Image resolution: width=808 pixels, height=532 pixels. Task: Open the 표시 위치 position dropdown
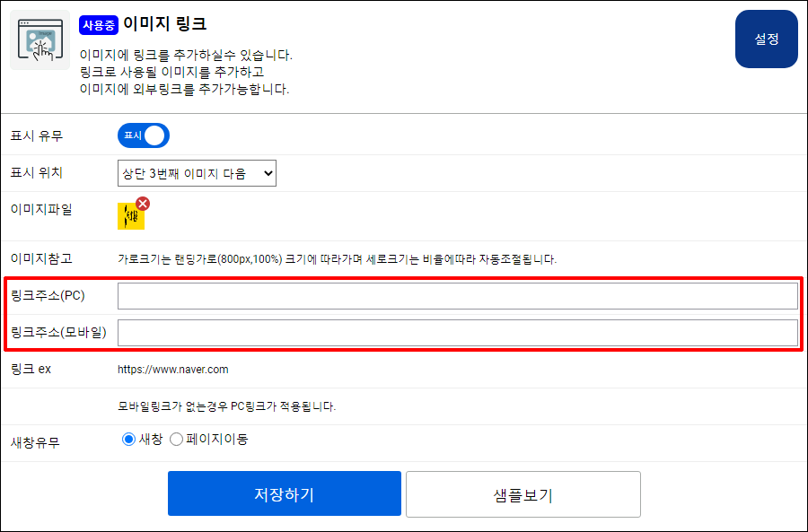tap(197, 173)
